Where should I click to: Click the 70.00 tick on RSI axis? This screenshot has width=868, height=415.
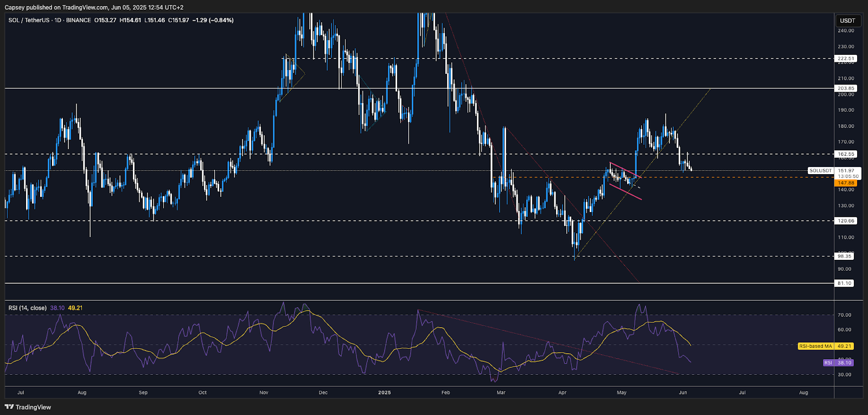click(x=844, y=315)
